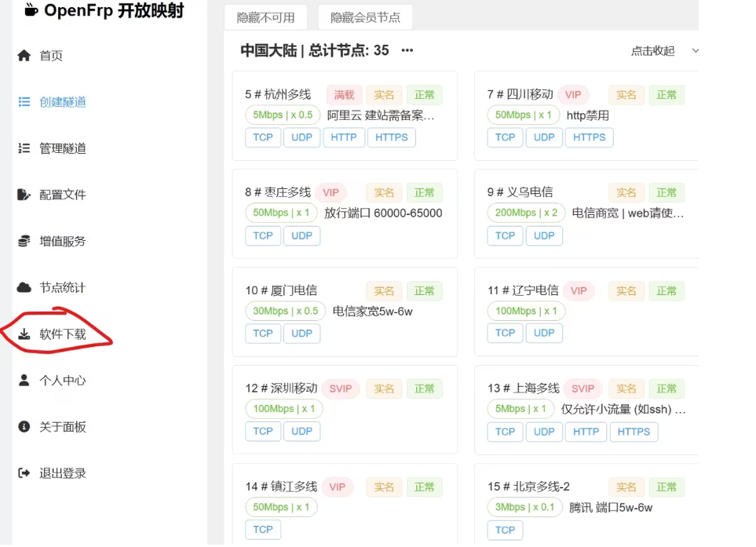Image resolution: width=756 pixels, height=547 pixels.
Task: Click the coins icon beside 增值服务
Action: tap(24, 241)
